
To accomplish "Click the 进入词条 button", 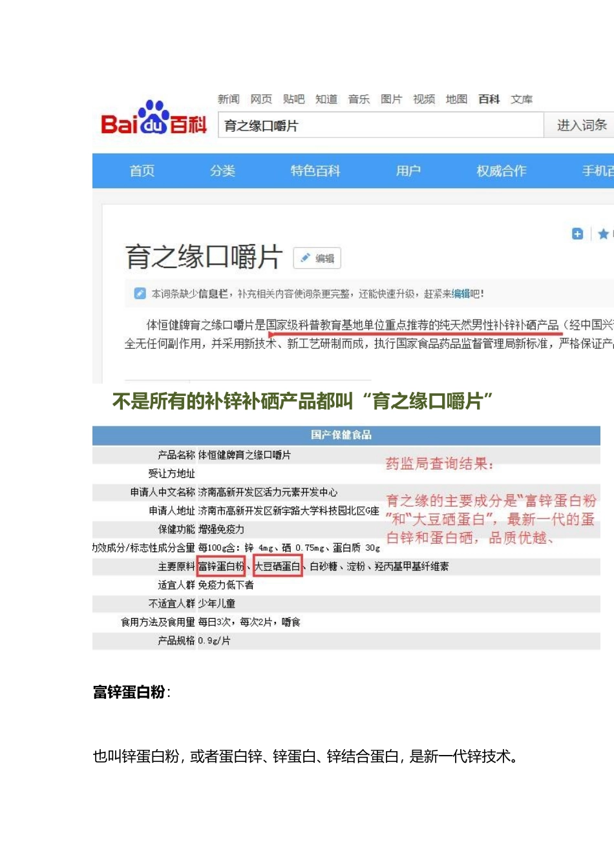I will point(579,125).
